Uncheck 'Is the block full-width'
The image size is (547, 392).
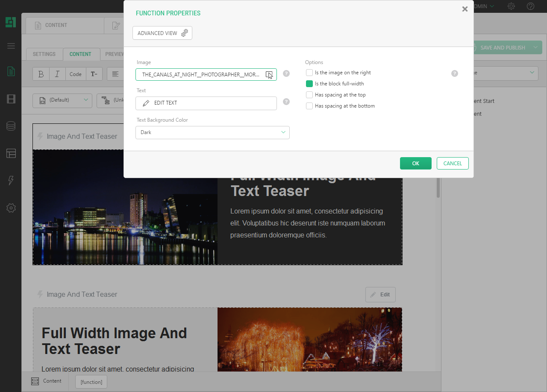pyautogui.click(x=309, y=84)
